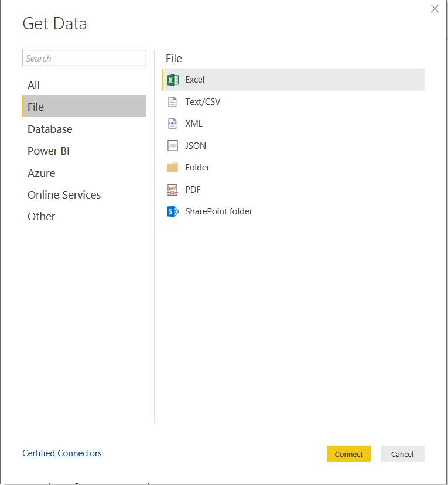Click the JSON file icon
Screen dimensions: 448x485
[x=173, y=145]
